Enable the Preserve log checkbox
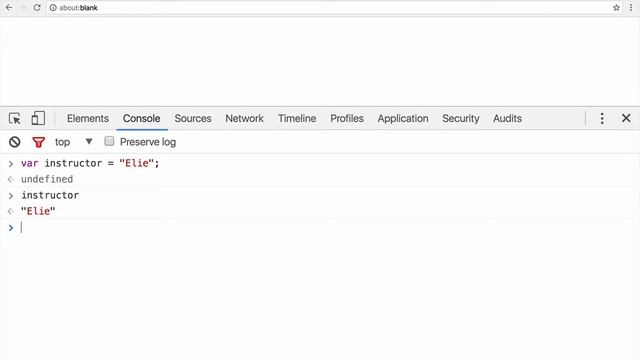The height and width of the screenshot is (360, 640). pyautogui.click(x=109, y=141)
